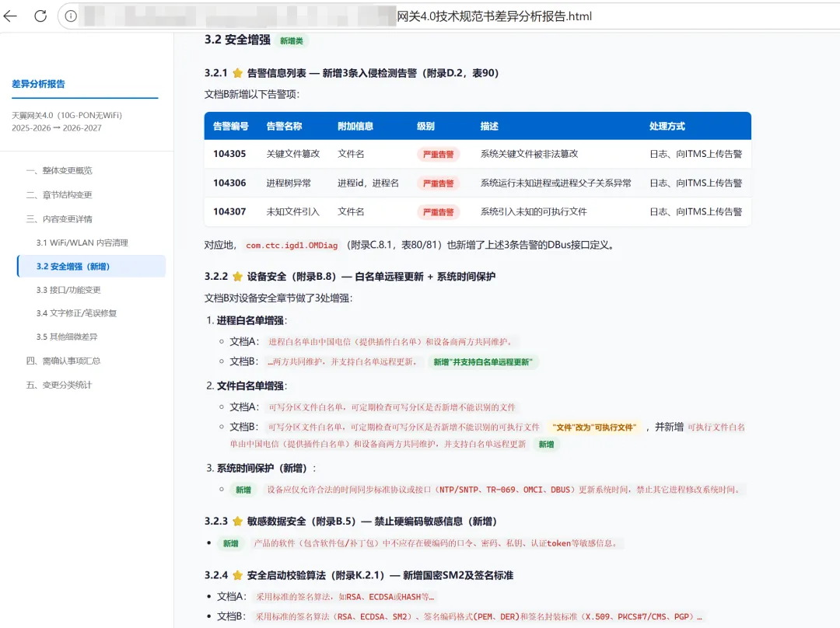Click the 新增 tag under heading 3.2.3
The height and width of the screenshot is (628, 840).
click(231, 543)
